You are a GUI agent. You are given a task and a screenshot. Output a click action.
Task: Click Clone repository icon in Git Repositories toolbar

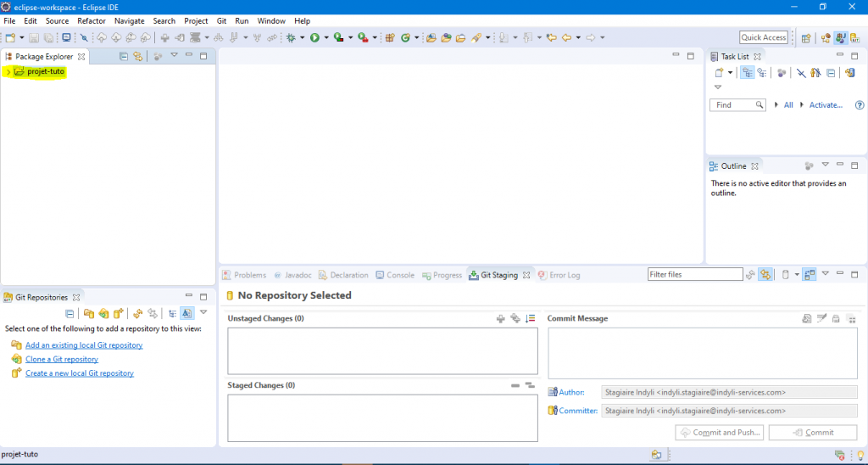[x=103, y=314]
